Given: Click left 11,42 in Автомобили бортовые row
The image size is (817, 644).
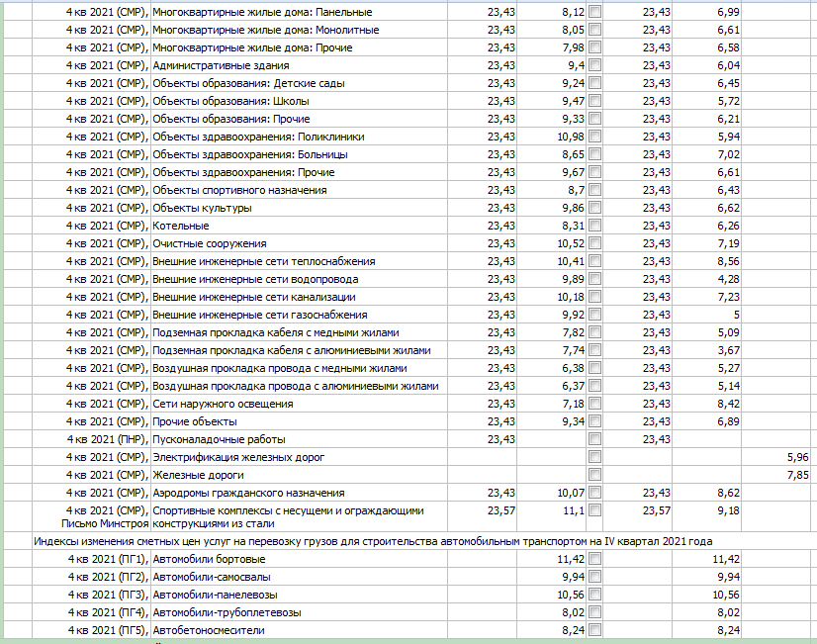Looking at the screenshot, I should [x=571, y=559].
